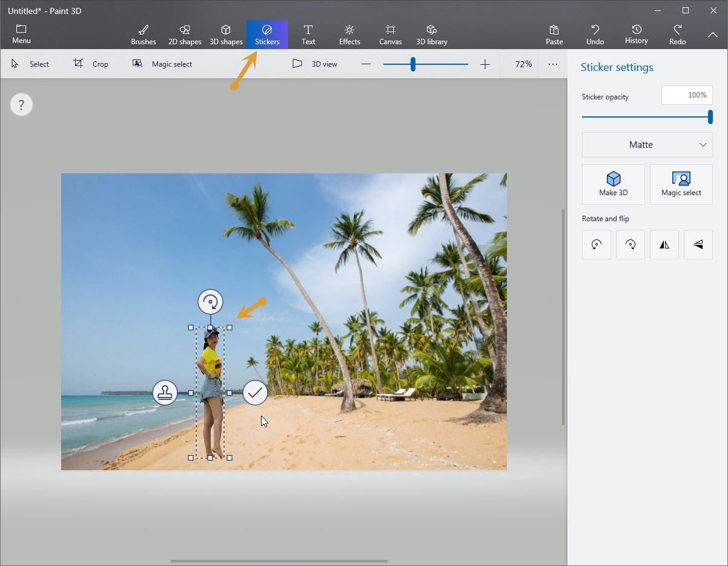
Task: Click the stamp icon beside the sticker
Action: click(x=165, y=393)
